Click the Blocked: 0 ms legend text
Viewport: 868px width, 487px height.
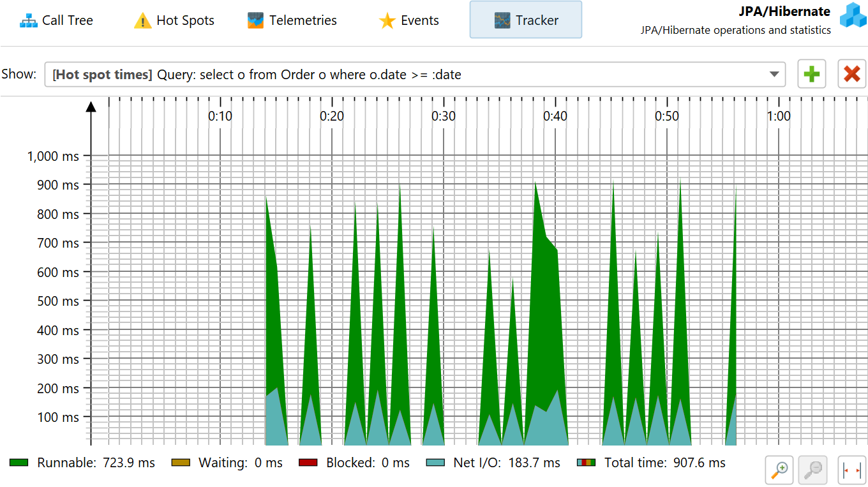[368, 463]
